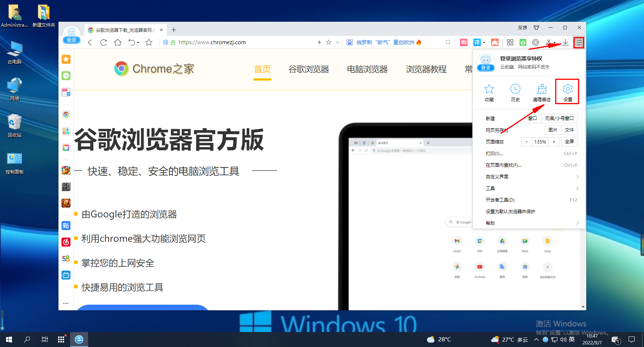This screenshot has width=644, height=347.
Task: Open sidebar NetEase music red icon
Action: click(x=66, y=242)
